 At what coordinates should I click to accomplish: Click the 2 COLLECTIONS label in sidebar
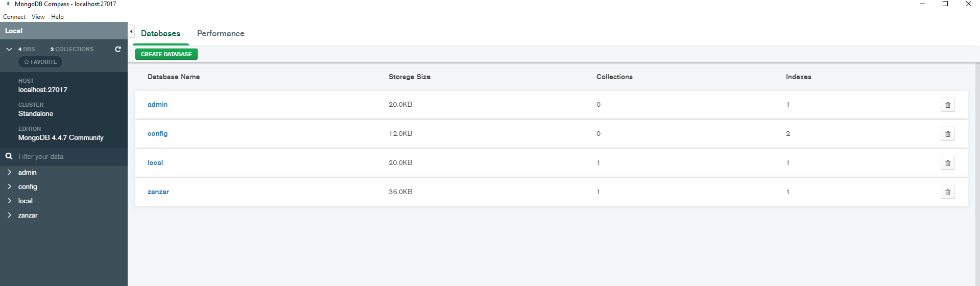click(72, 49)
